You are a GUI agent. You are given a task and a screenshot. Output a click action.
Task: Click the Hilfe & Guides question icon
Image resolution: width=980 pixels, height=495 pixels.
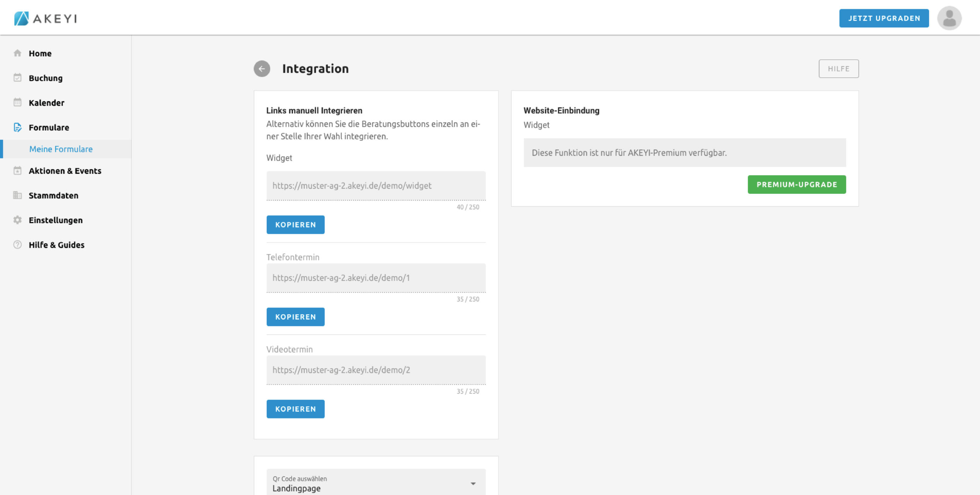click(x=18, y=245)
